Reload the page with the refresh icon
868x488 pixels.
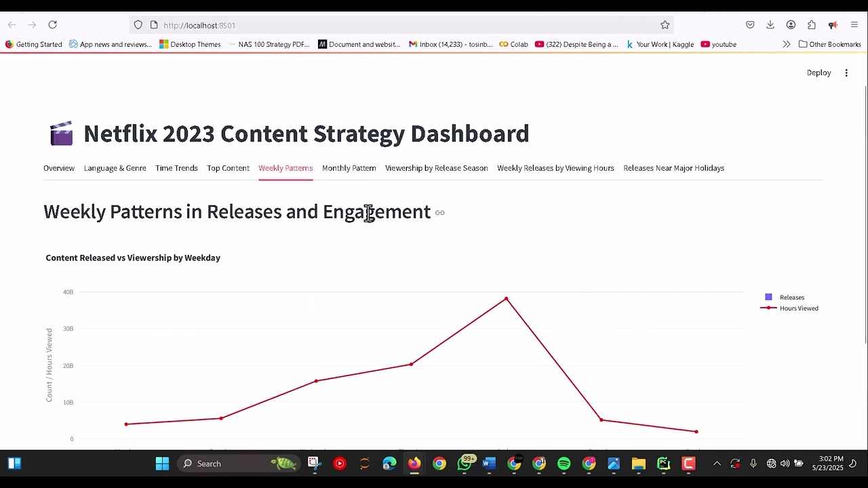pos(52,25)
